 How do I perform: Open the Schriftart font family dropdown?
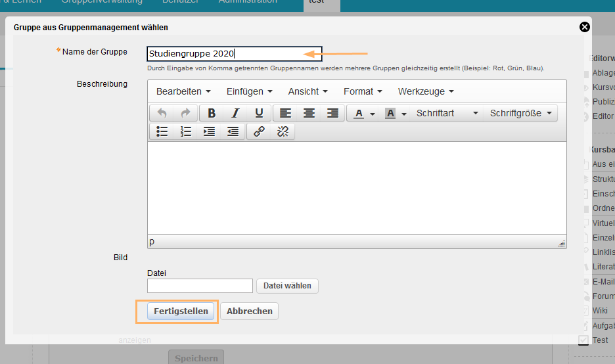[x=447, y=113]
